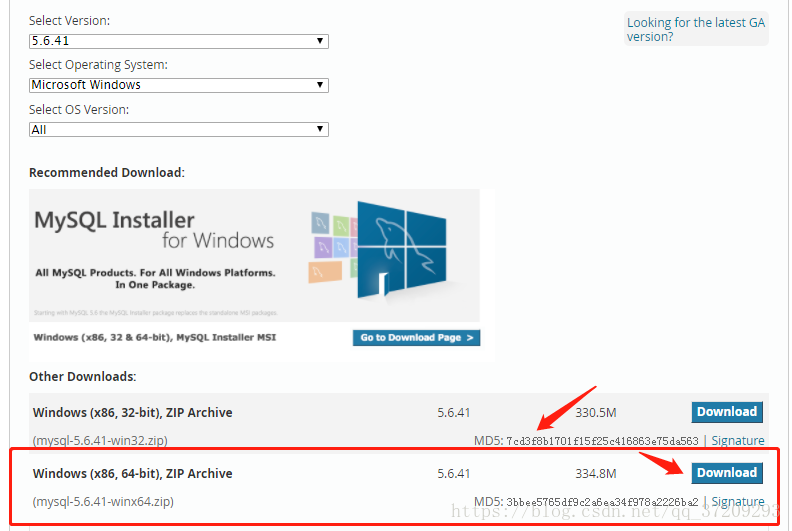Open Signature link for 32-bit ZIP Archive
792x531 pixels.
[x=737, y=441]
